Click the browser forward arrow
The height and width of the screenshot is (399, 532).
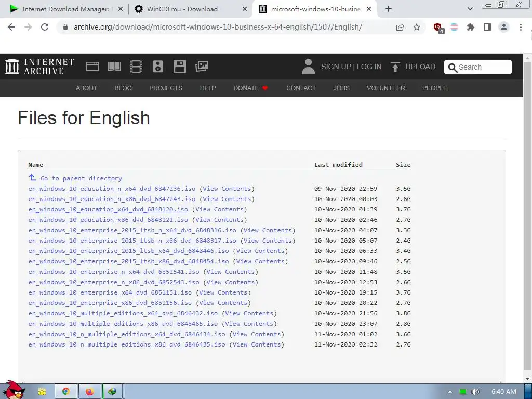pyautogui.click(x=28, y=27)
